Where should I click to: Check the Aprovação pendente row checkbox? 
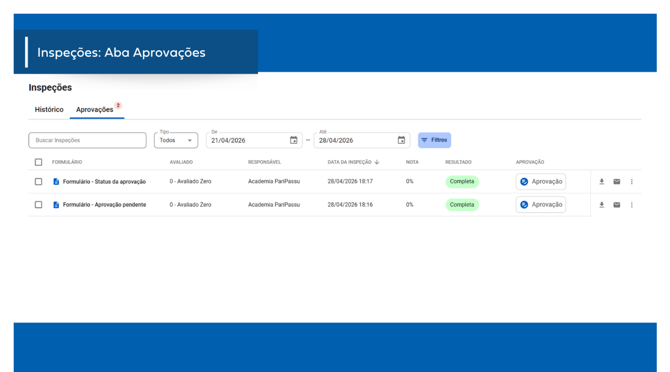click(38, 205)
